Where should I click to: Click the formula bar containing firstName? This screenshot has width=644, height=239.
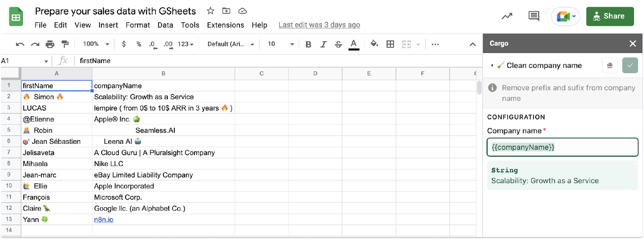tap(278, 61)
